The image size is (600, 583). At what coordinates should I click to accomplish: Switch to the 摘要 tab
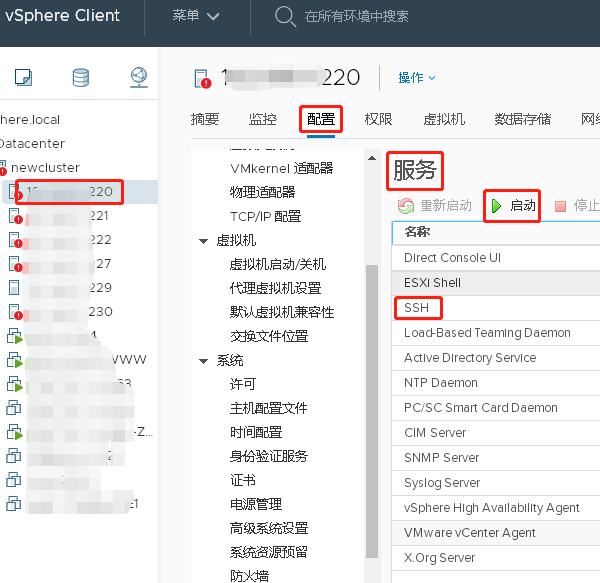[205, 119]
